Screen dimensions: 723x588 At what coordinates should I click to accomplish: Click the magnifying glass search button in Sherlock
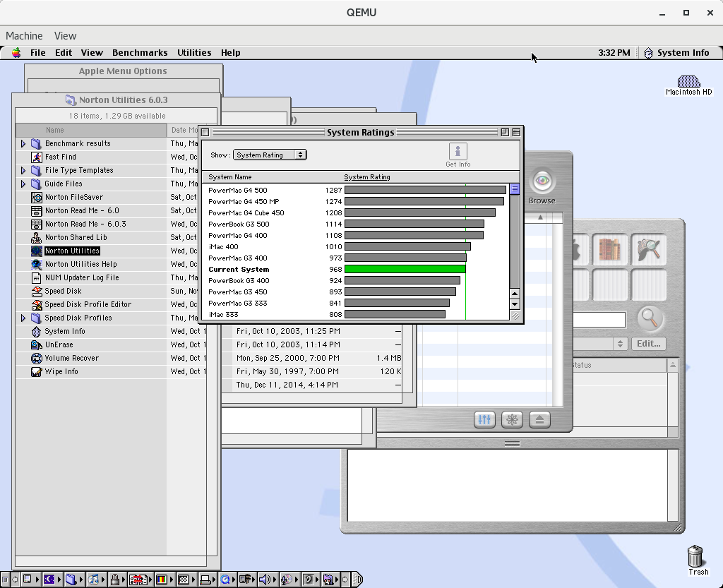[650, 318]
